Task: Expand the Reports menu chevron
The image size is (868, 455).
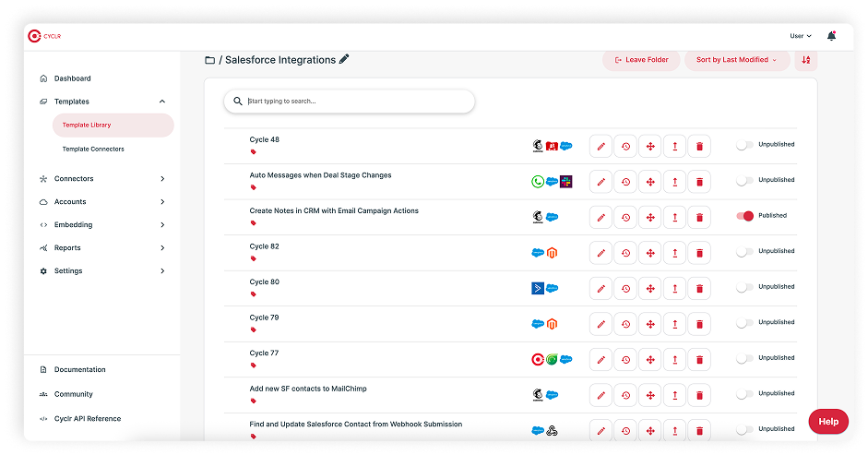Action: point(162,247)
